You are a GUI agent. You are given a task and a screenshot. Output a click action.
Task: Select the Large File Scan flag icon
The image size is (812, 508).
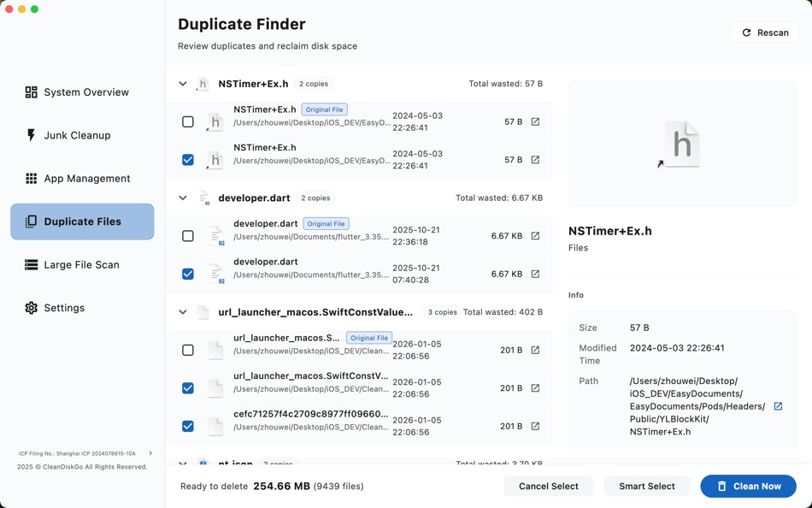(x=32, y=264)
